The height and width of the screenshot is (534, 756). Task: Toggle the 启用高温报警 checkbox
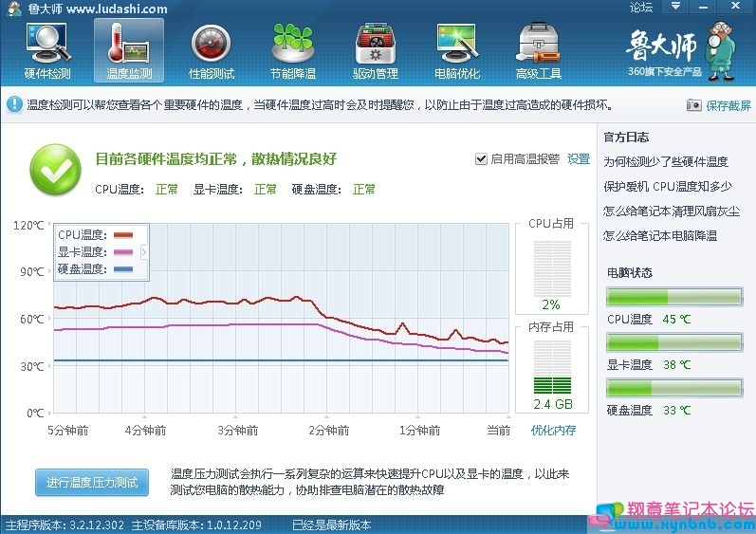tap(481, 159)
